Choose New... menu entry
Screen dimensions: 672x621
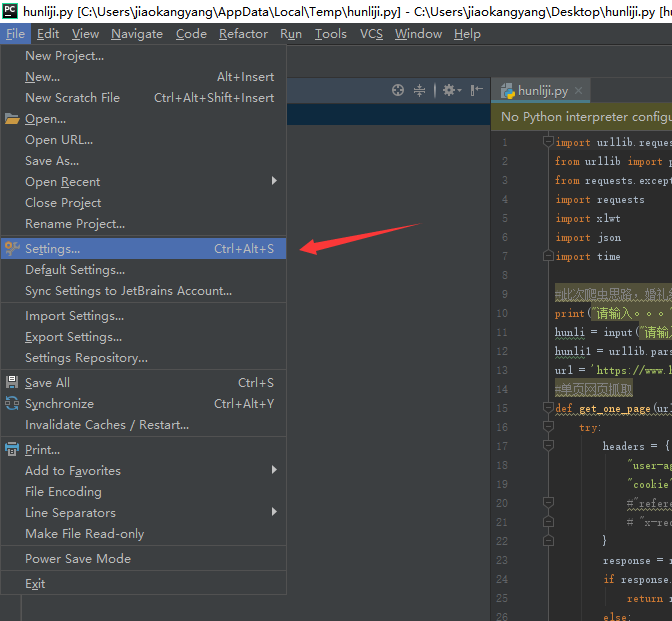(144, 77)
